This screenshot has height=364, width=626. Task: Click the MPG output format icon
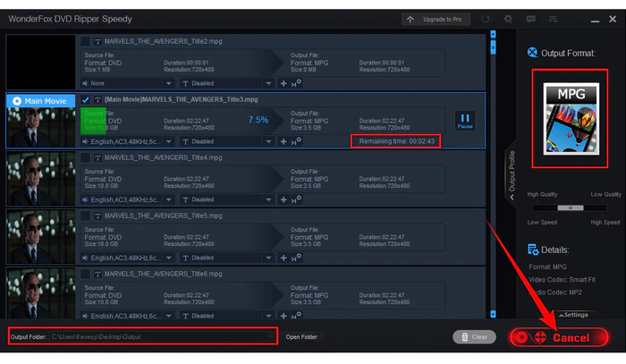click(x=571, y=119)
